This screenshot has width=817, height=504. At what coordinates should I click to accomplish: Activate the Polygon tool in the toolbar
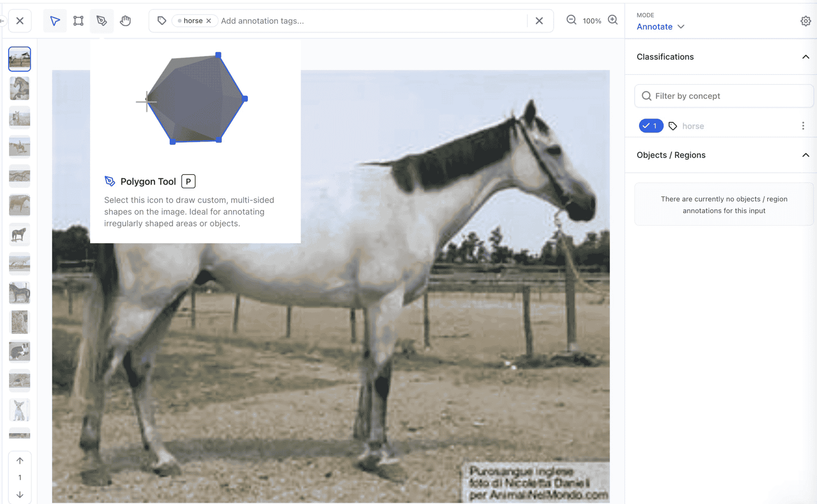point(102,21)
